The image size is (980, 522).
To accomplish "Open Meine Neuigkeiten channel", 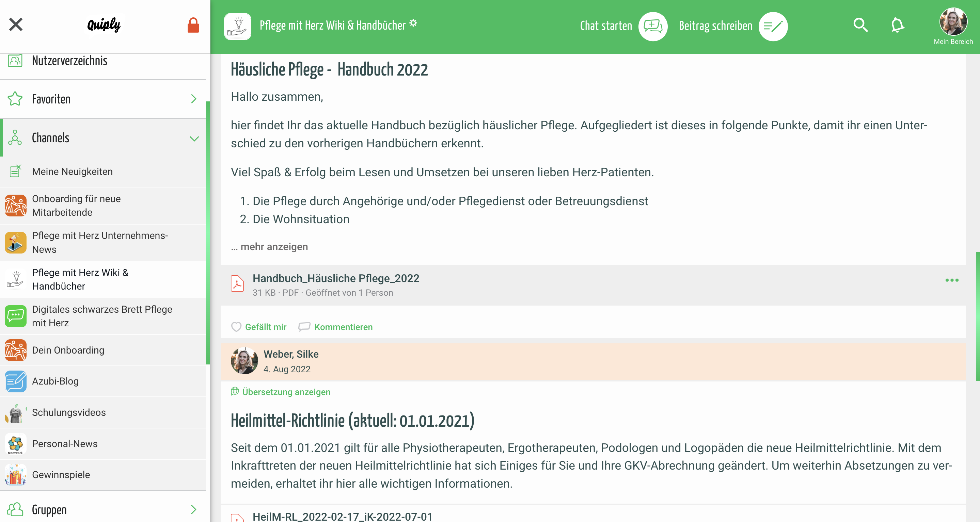I will (103, 172).
